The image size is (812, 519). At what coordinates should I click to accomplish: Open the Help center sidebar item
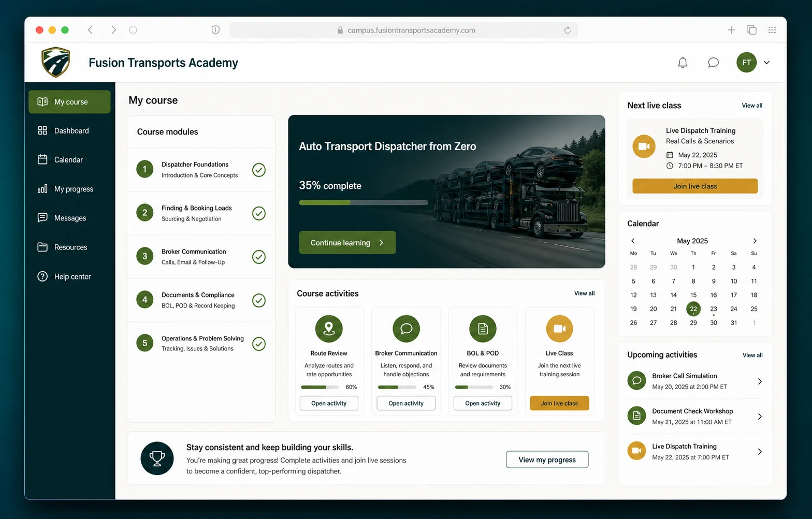pyautogui.click(x=69, y=276)
